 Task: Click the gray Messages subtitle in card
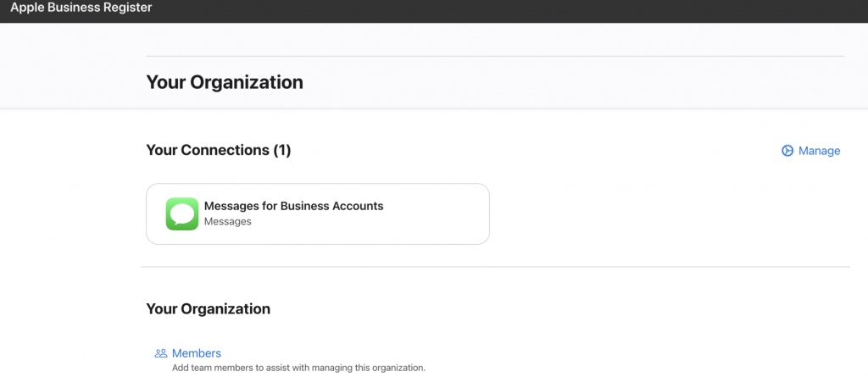(x=227, y=221)
